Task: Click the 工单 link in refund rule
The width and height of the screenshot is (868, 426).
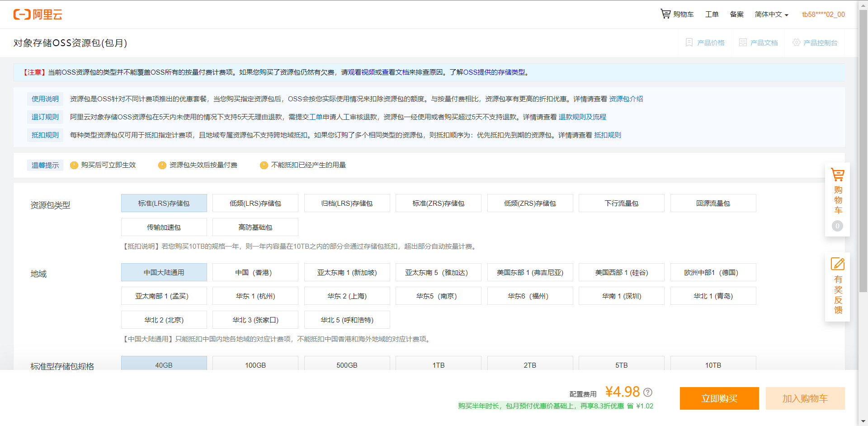Action: click(316, 117)
